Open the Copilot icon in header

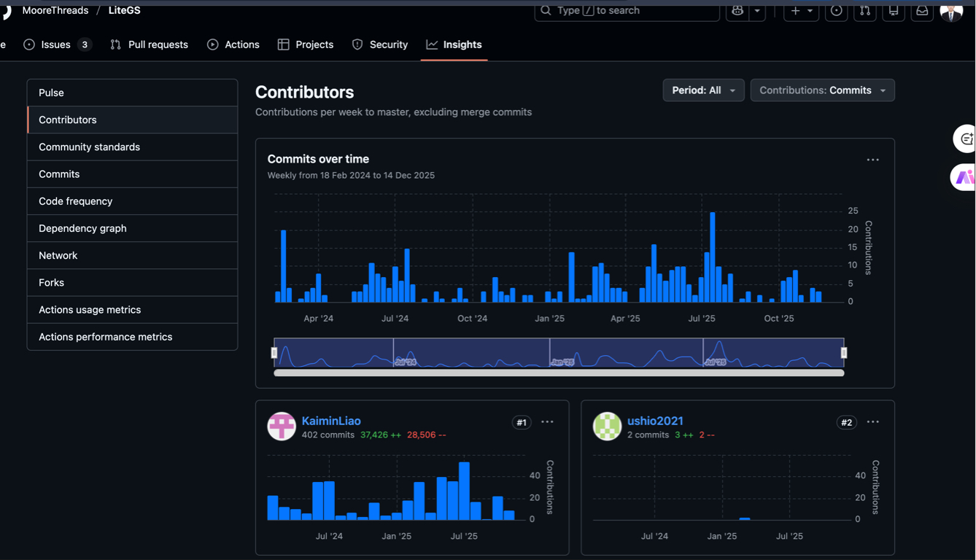click(x=737, y=11)
